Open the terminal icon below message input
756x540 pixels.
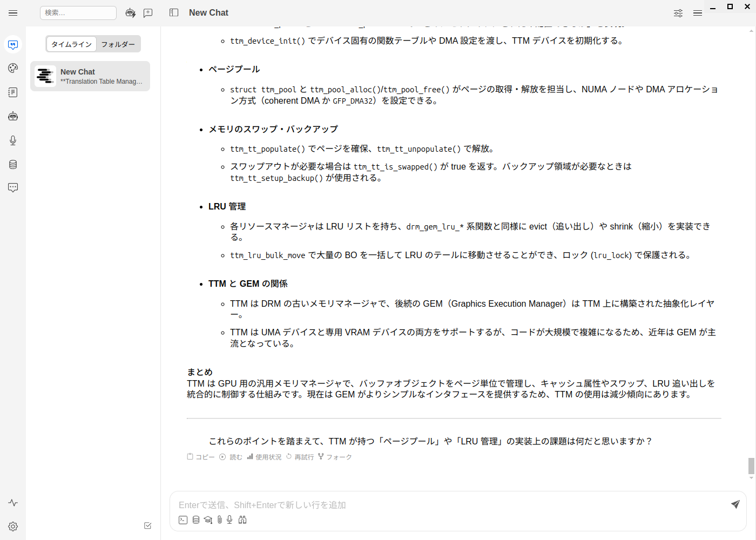pos(183,519)
